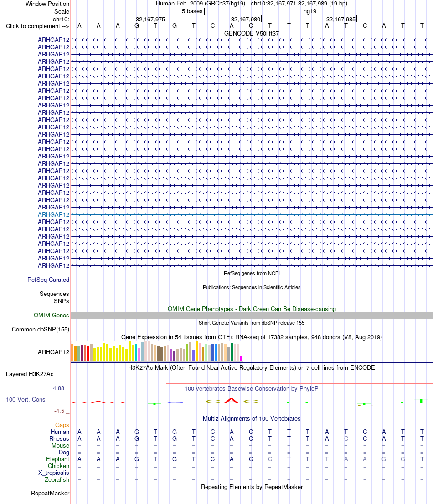Click the RepeatMasker track label
Viewport: 433px width, 504px height.
50,494
